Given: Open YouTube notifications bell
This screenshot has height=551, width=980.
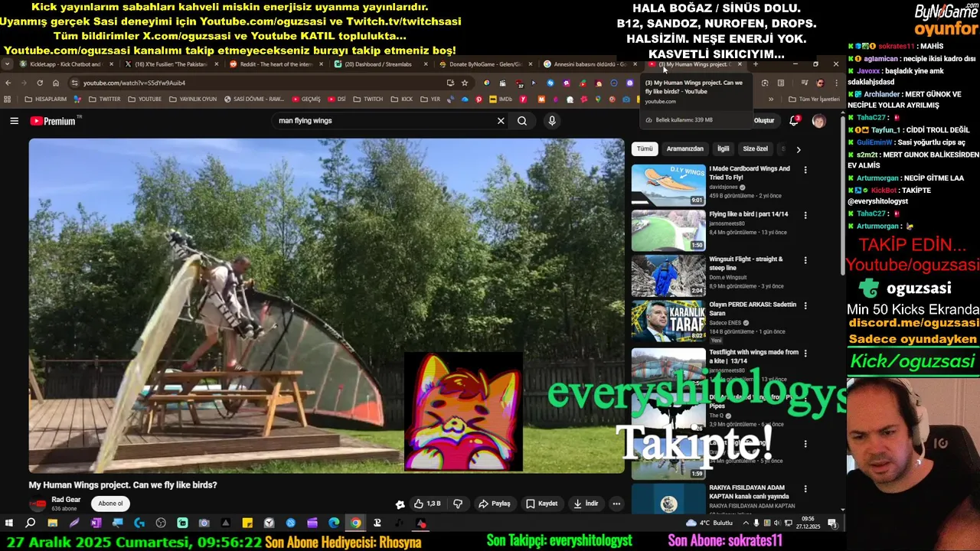Looking at the screenshot, I should [794, 120].
